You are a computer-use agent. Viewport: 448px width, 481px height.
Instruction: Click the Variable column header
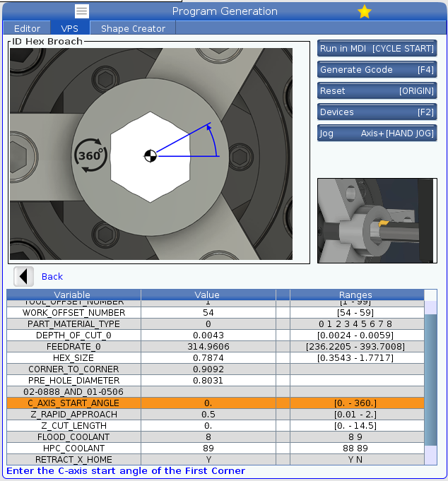(x=73, y=295)
